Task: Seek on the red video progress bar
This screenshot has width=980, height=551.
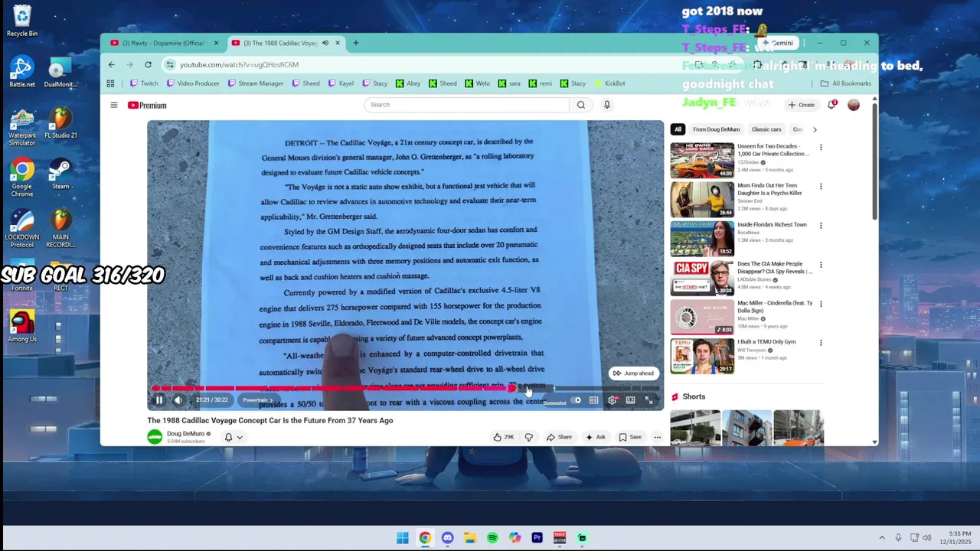Action: pyautogui.click(x=406, y=388)
